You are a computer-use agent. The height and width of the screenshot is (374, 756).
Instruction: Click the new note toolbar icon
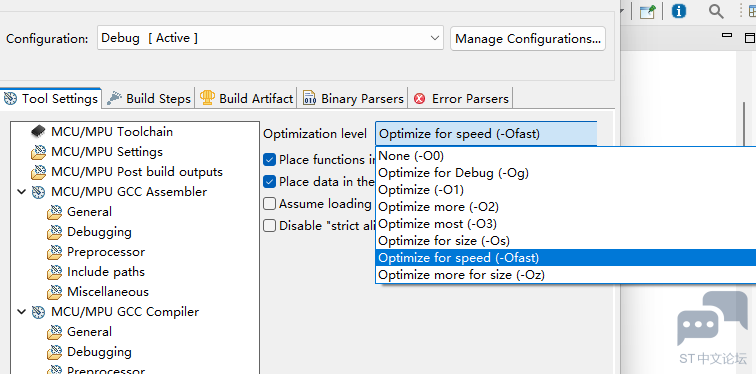pyautogui.click(x=648, y=12)
